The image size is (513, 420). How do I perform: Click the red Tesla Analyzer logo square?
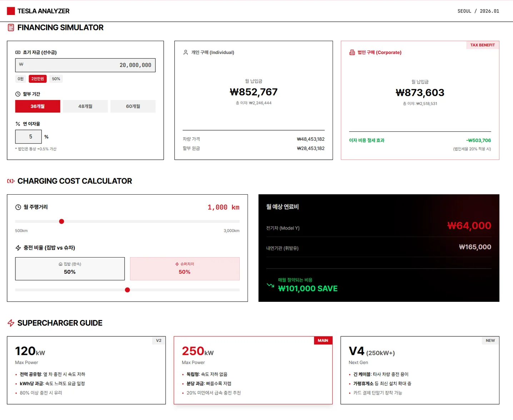pos(11,11)
